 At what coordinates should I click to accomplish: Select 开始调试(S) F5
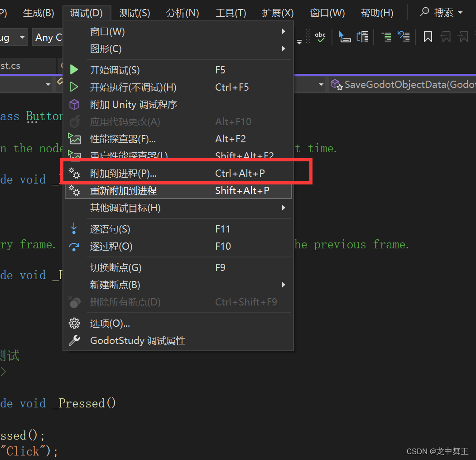pyautogui.click(x=178, y=70)
